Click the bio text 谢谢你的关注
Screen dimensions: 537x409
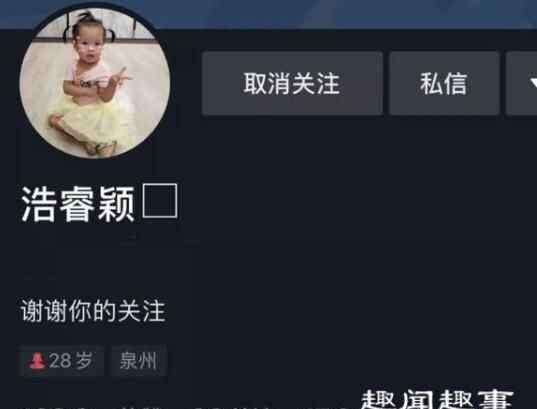[x=93, y=311]
